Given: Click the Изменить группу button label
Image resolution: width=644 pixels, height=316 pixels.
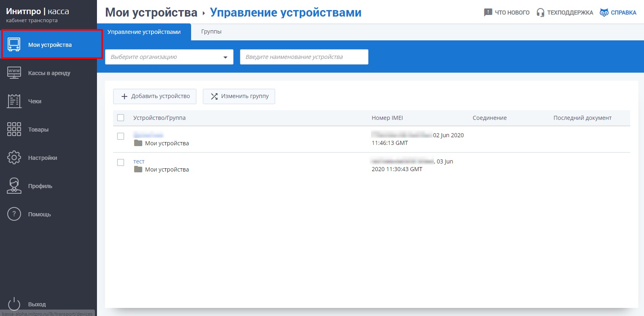Looking at the screenshot, I should (x=245, y=96).
